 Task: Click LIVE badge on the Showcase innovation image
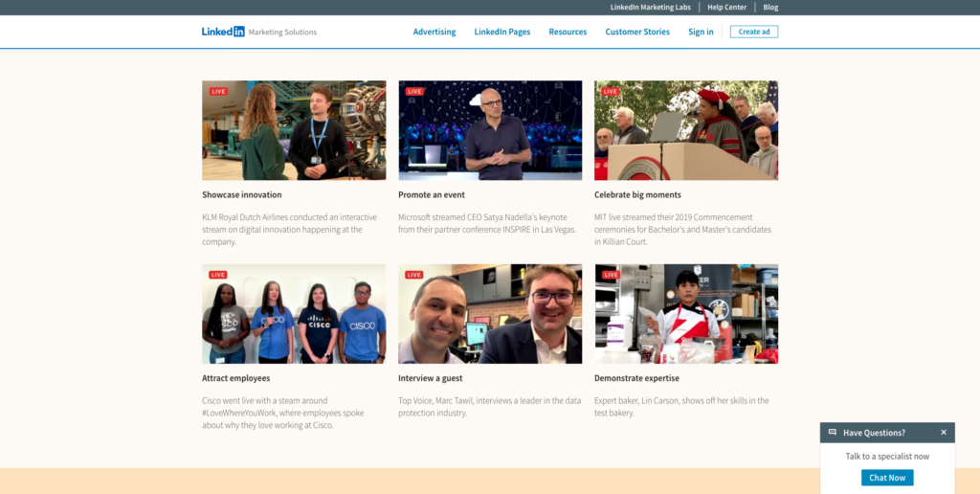click(x=218, y=91)
